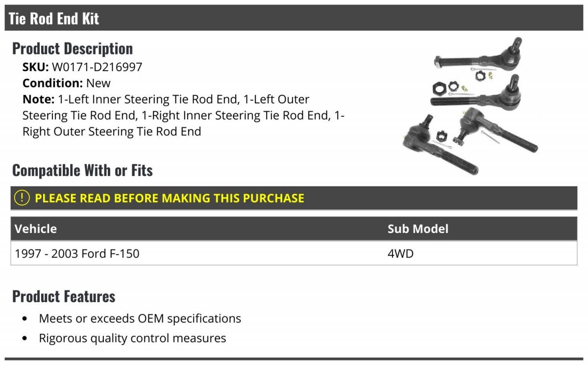
Task: Click the Note text listing included parts
Action: click(184, 115)
